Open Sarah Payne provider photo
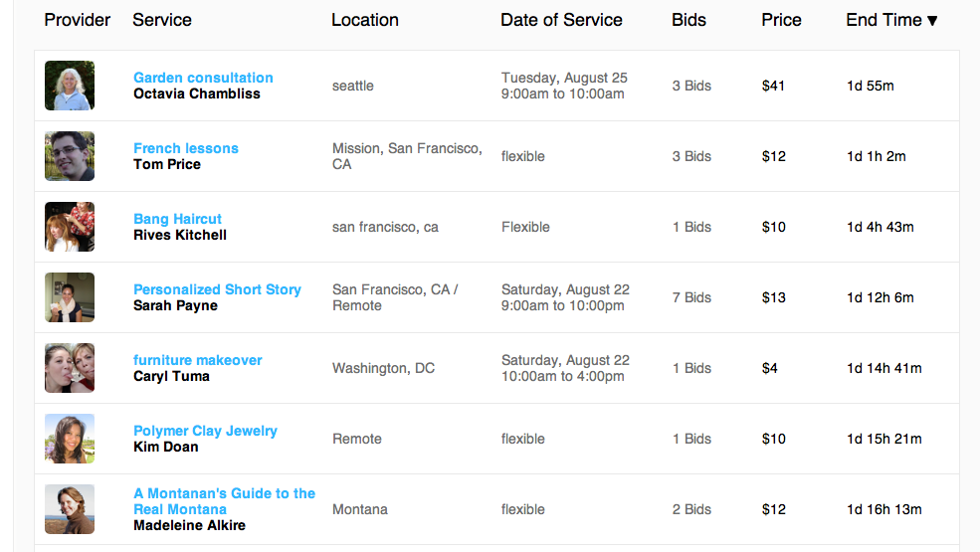The height and width of the screenshot is (552, 980). click(x=70, y=297)
